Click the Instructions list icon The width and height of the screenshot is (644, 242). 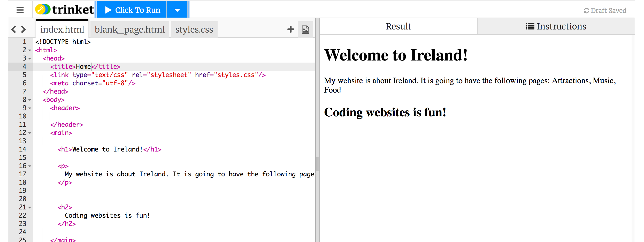[530, 26]
